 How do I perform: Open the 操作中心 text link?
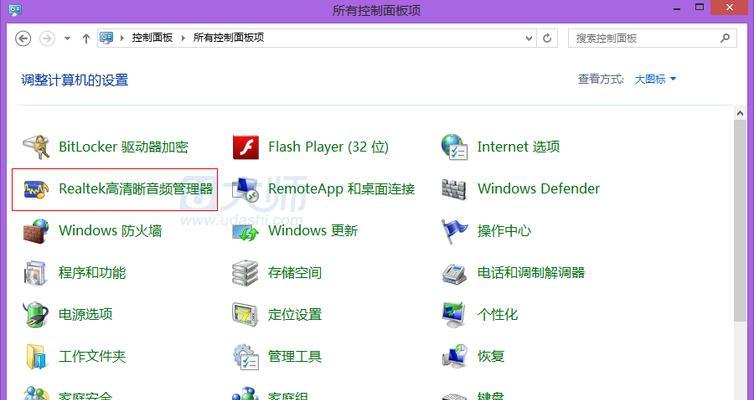coord(504,231)
